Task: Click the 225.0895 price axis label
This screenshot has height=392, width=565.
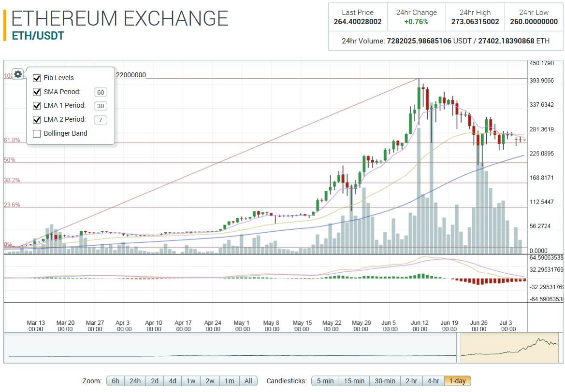Action: [542, 154]
